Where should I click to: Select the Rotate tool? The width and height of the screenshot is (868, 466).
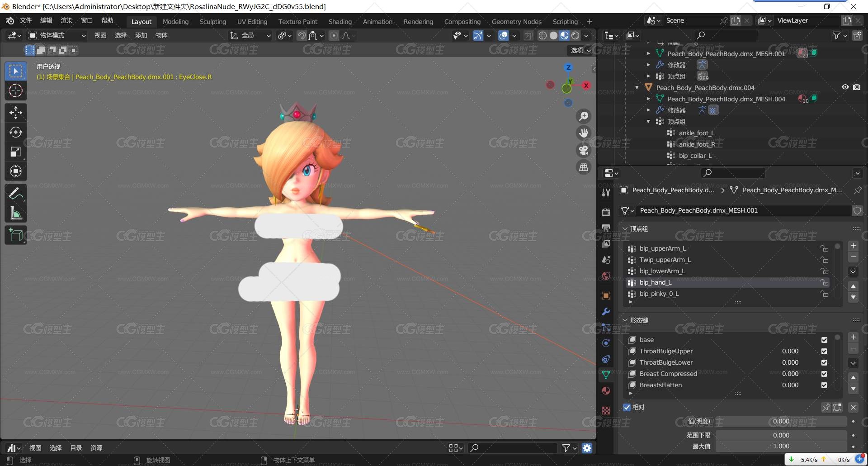tap(16, 132)
